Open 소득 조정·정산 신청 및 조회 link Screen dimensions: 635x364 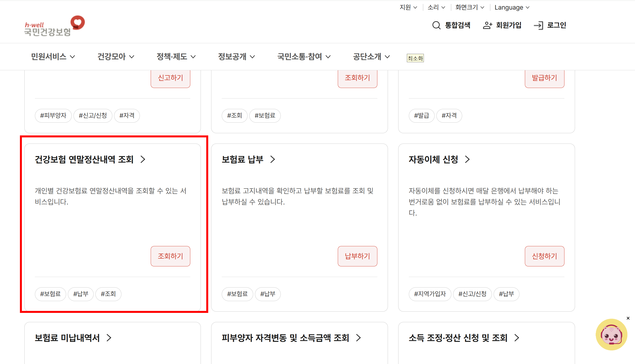pos(458,338)
